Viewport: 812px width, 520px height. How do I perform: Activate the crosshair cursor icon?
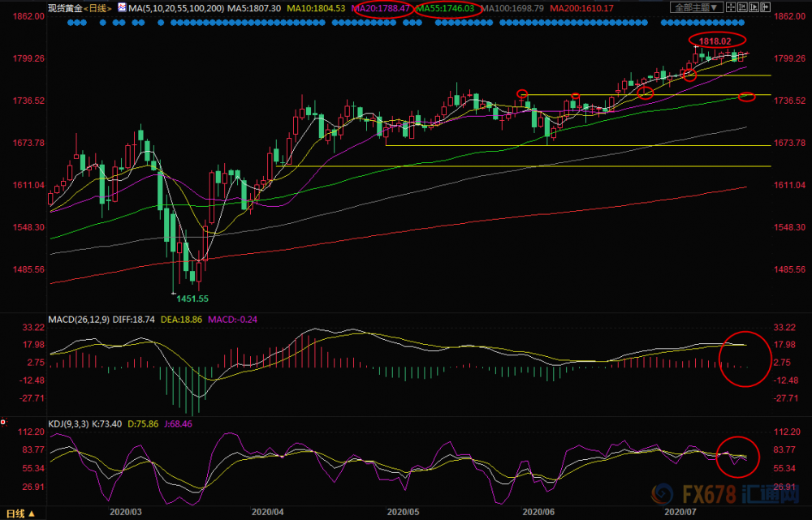[731, 7]
